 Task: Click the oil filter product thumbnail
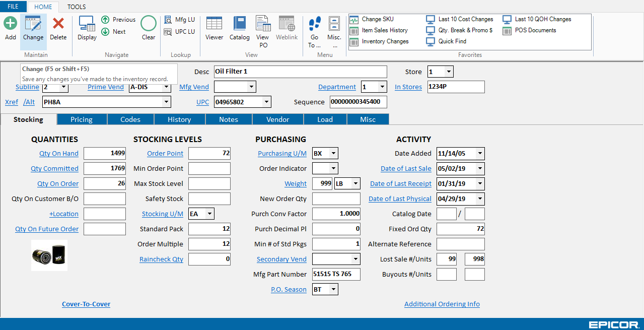(49, 255)
